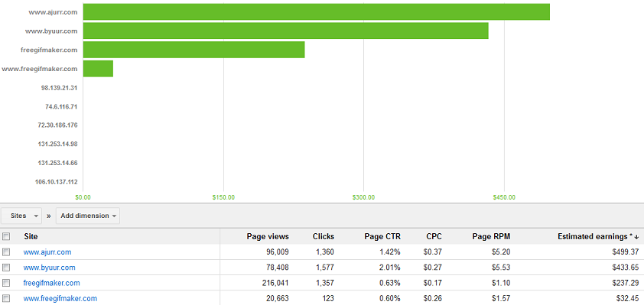Click the $0.00 axis tick label

pos(83,197)
